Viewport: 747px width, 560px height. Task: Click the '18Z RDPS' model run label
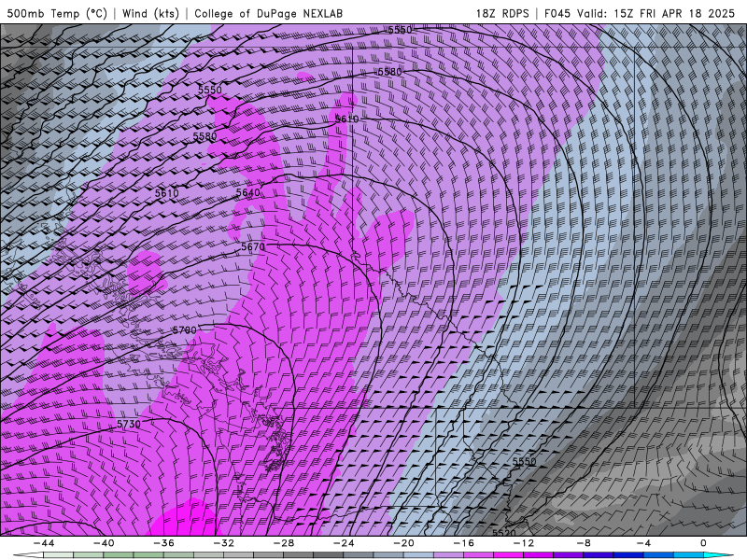[502, 13]
